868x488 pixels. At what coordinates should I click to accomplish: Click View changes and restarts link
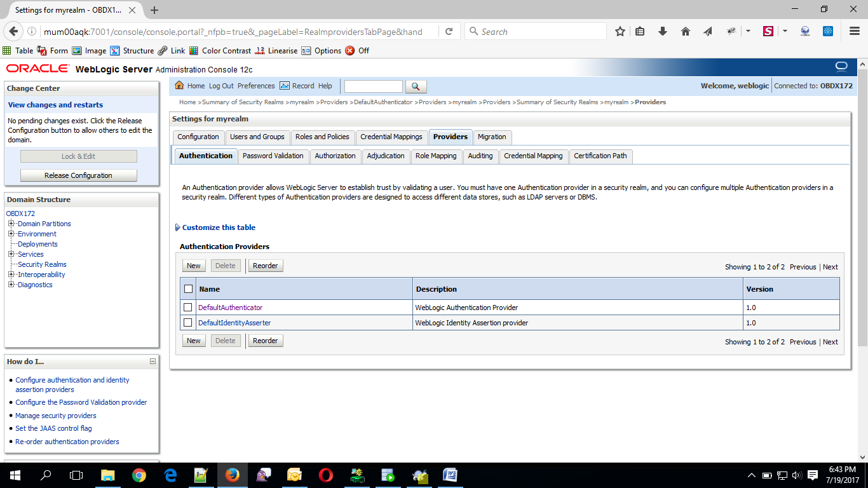(55, 105)
